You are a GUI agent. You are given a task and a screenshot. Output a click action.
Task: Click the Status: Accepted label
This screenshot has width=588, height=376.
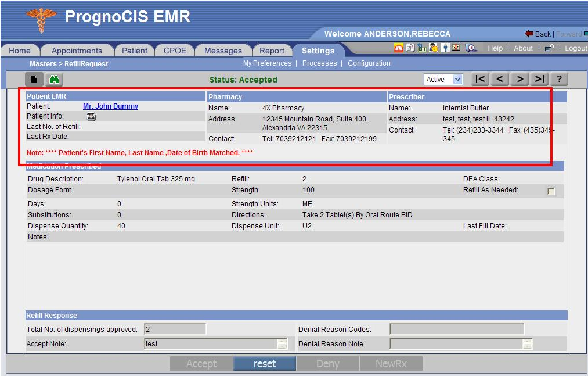click(x=243, y=80)
